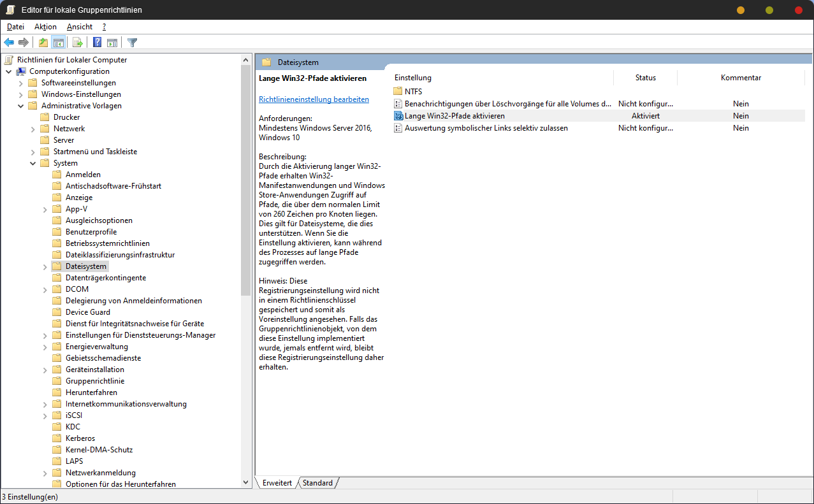
Task: Switch to the Standard tab
Action: (317, 483)
